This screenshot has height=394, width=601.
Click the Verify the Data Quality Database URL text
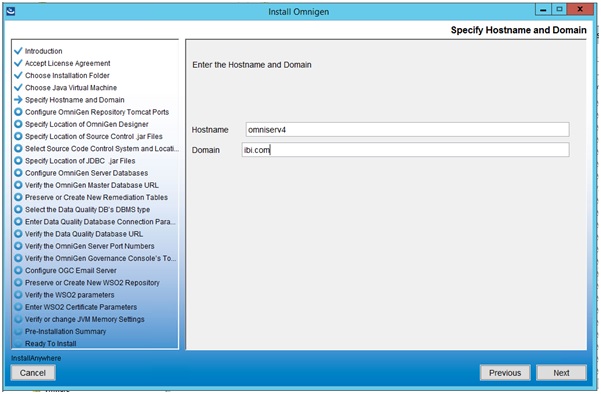pyautogui.click(x=84, y=234)
